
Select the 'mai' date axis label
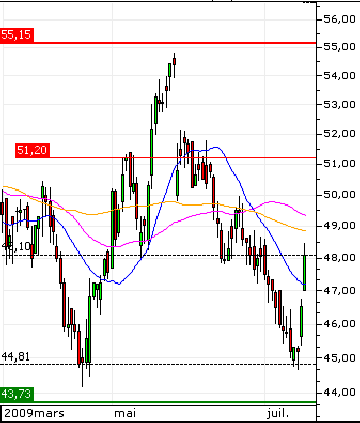(125, 413)
